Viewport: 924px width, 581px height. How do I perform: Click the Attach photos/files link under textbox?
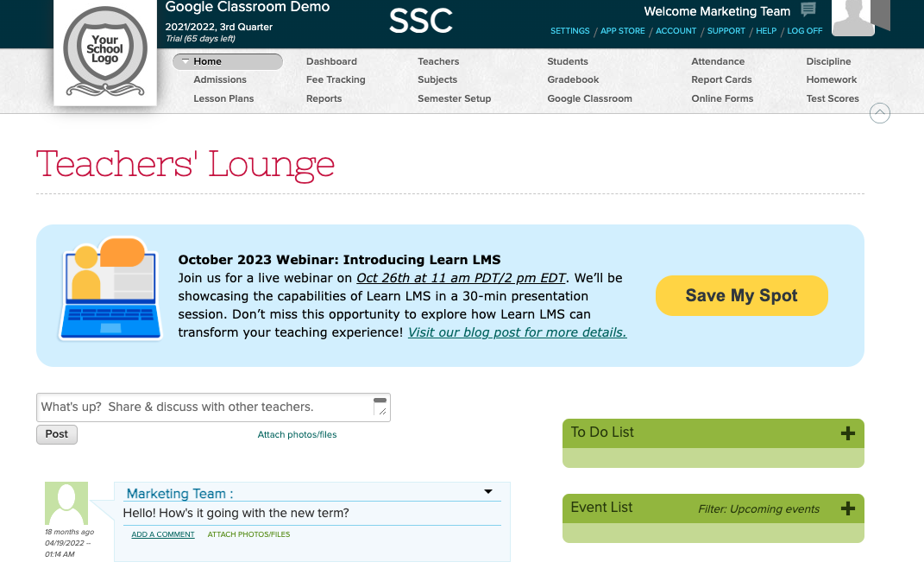pyautogui.click(x=297, y=435)
